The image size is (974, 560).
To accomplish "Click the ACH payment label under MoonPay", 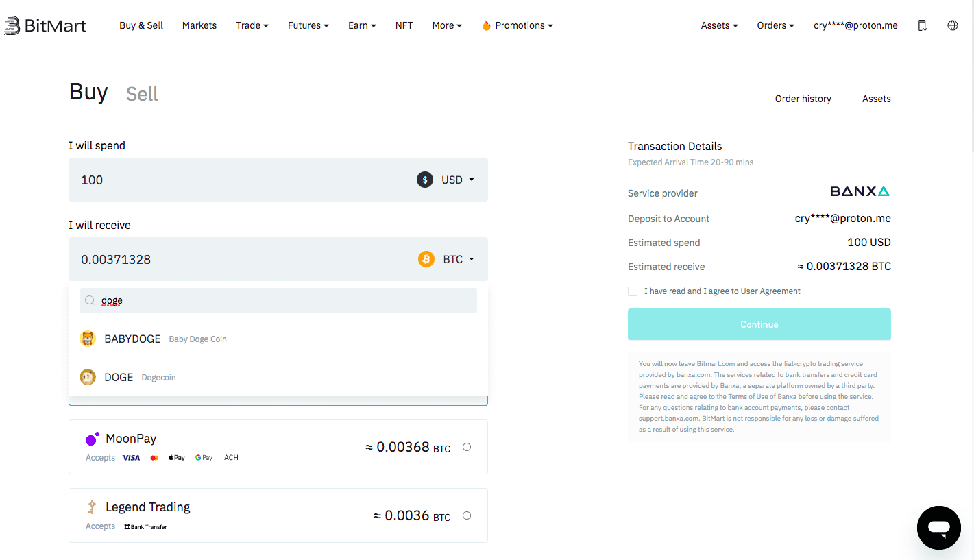I will (231, 457).
